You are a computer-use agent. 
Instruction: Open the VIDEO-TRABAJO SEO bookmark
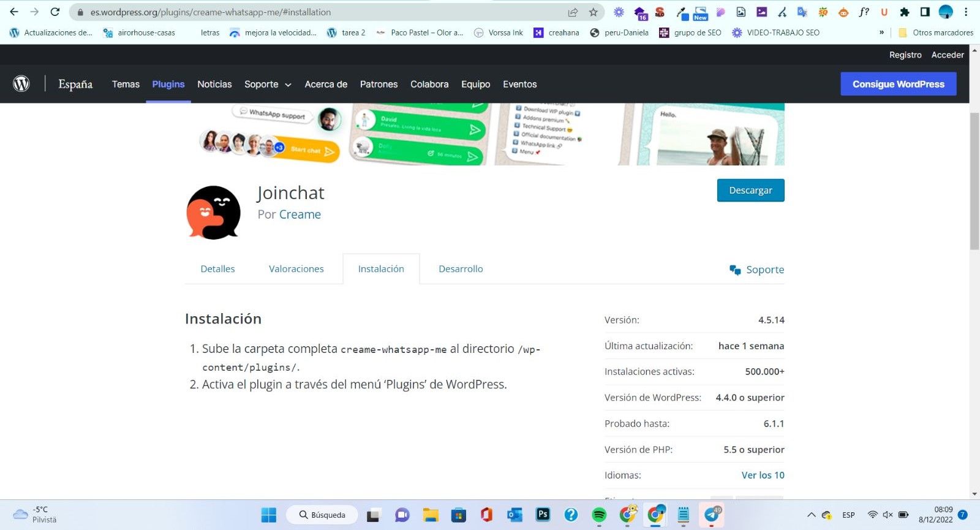click(775, 32)
